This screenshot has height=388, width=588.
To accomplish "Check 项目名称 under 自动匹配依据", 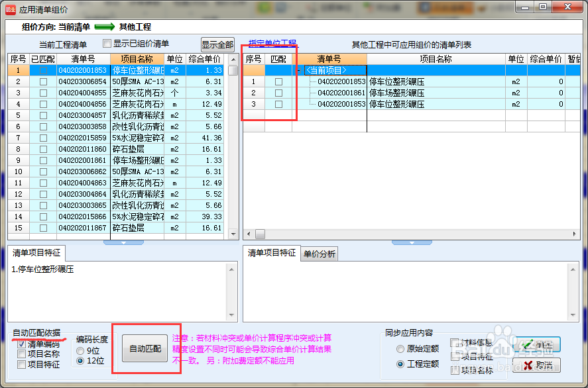I will point(21,354).
